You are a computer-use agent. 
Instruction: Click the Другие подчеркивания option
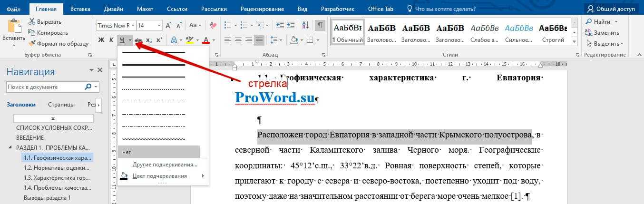tap(165, 165)
